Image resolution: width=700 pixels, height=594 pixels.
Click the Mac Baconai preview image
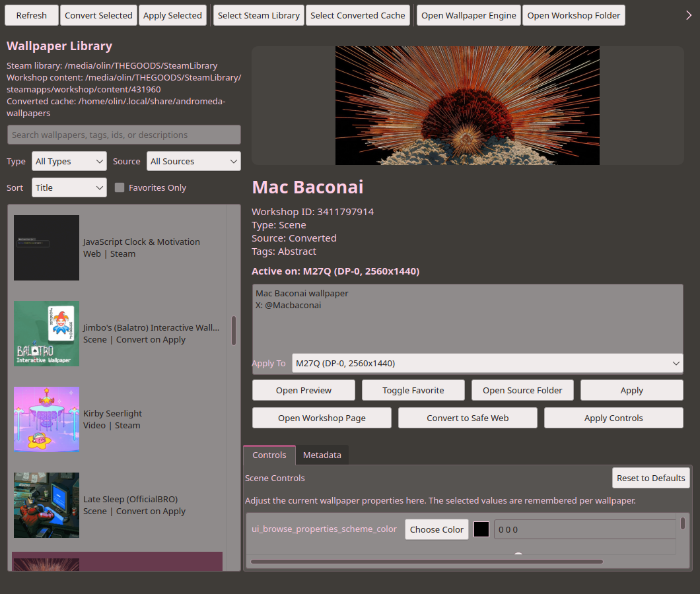click(x=468, y=106)
